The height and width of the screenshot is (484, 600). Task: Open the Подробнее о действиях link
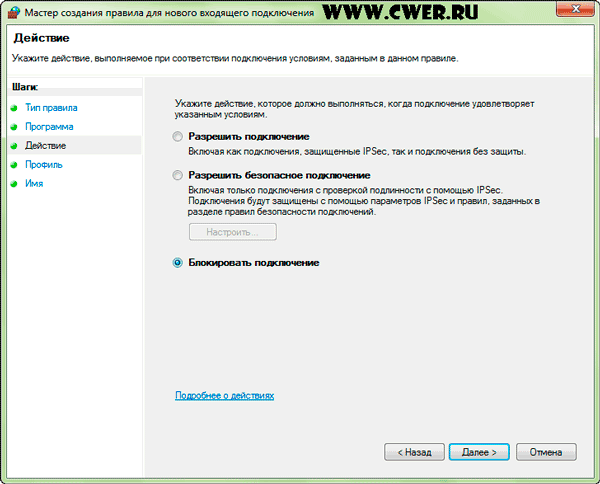(224, 396)
